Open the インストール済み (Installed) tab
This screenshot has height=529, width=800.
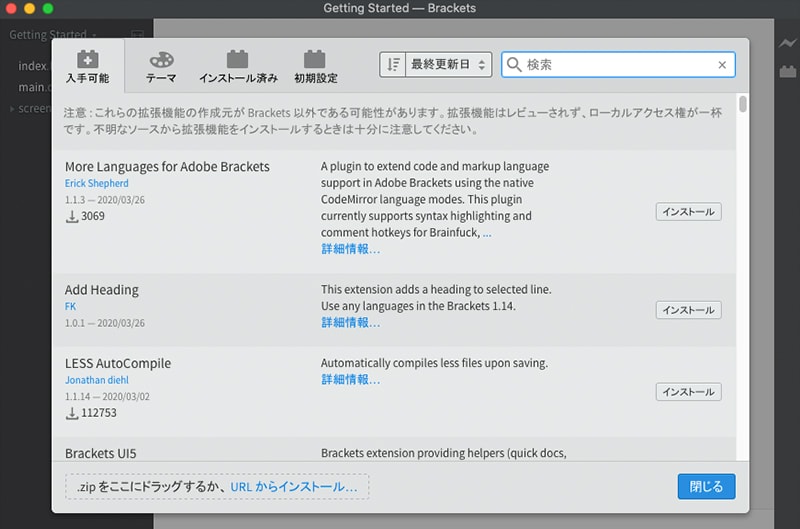[x=238, y=67]
